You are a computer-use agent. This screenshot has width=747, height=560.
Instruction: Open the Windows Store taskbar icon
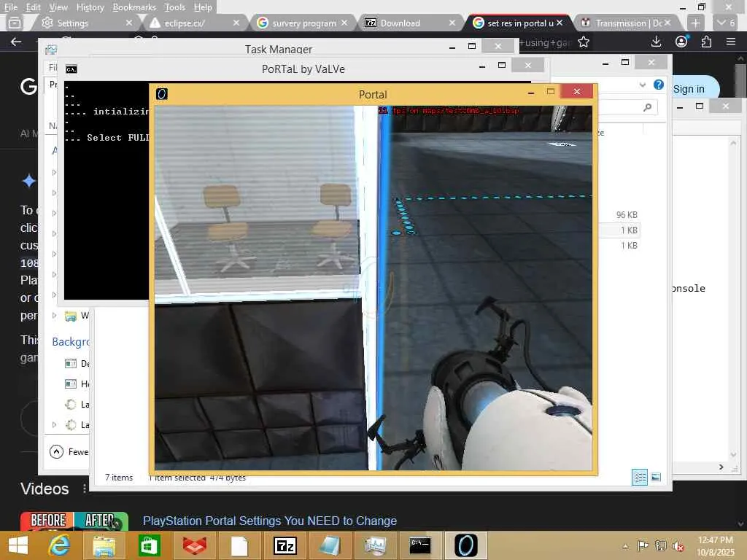click(x=149, y=545)
